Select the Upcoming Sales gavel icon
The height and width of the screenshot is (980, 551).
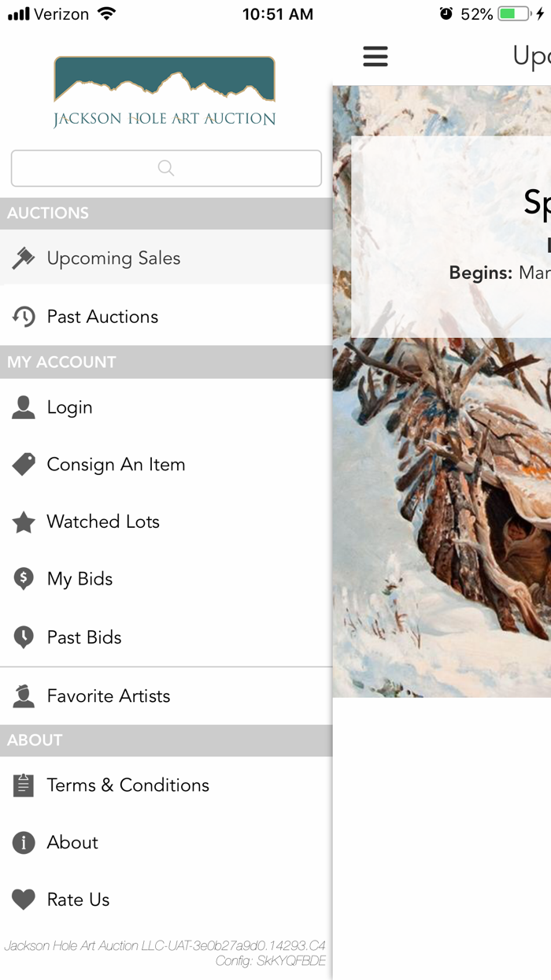pos(24,258)
